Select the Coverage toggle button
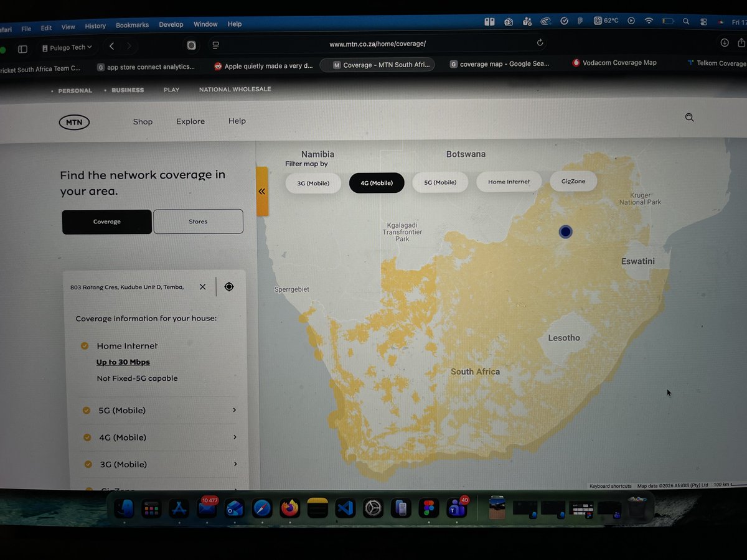This screenshot has height=560, width=747. click(x=107, y=222)
